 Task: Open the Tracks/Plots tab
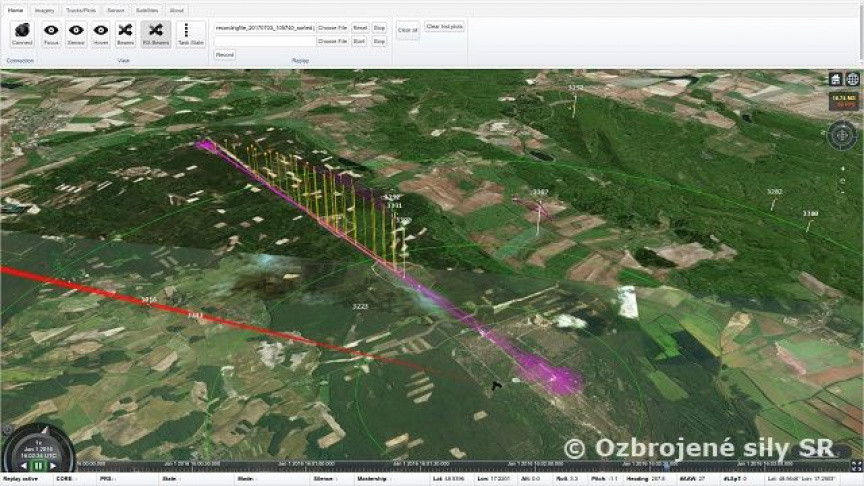(80, 10)
